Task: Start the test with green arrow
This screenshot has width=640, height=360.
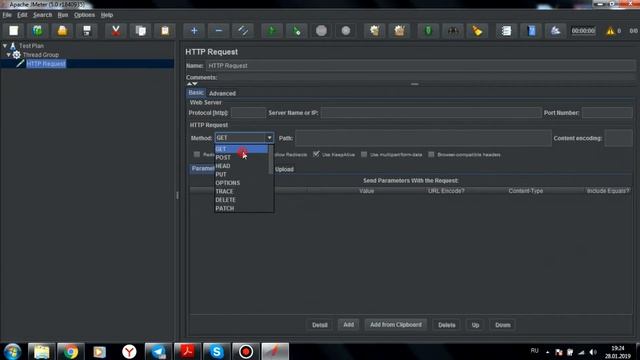Action: coord(272,31)
